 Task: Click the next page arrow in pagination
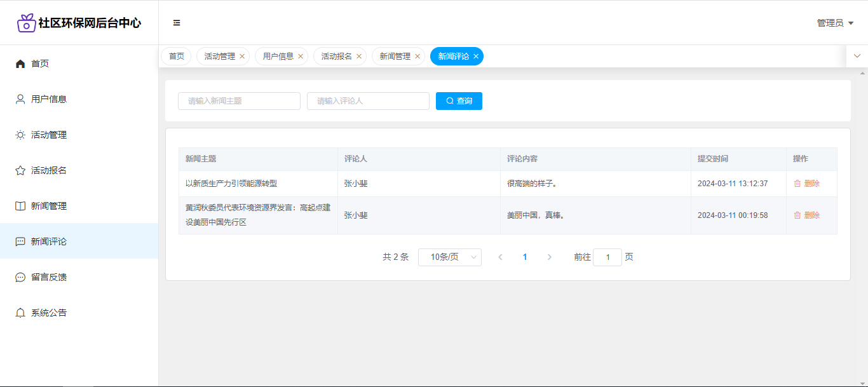[x=549, y=257]
